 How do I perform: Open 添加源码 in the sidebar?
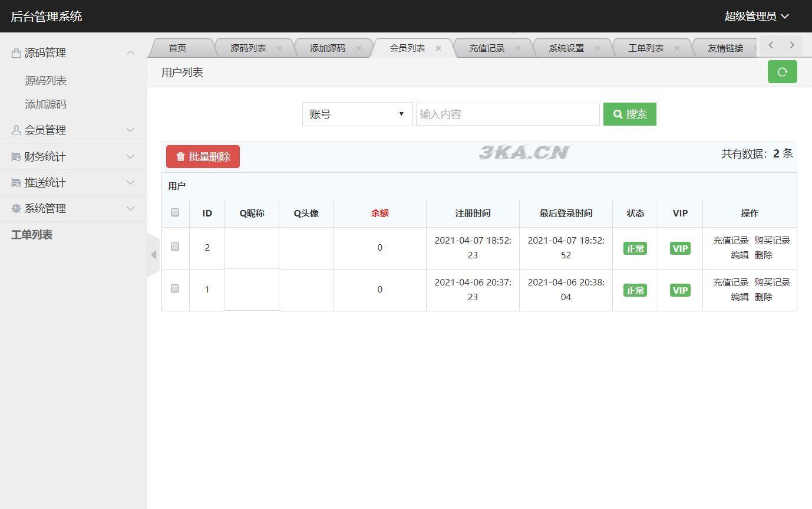click(45, 104)
